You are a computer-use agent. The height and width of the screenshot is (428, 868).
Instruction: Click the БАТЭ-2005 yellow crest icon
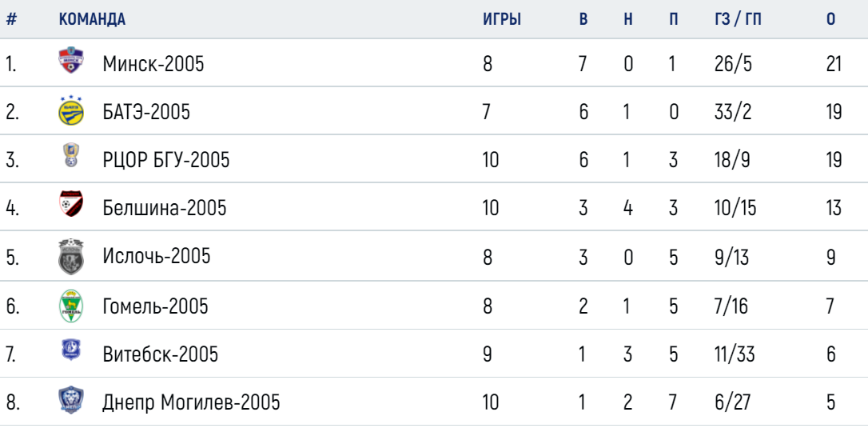point(71,110)
